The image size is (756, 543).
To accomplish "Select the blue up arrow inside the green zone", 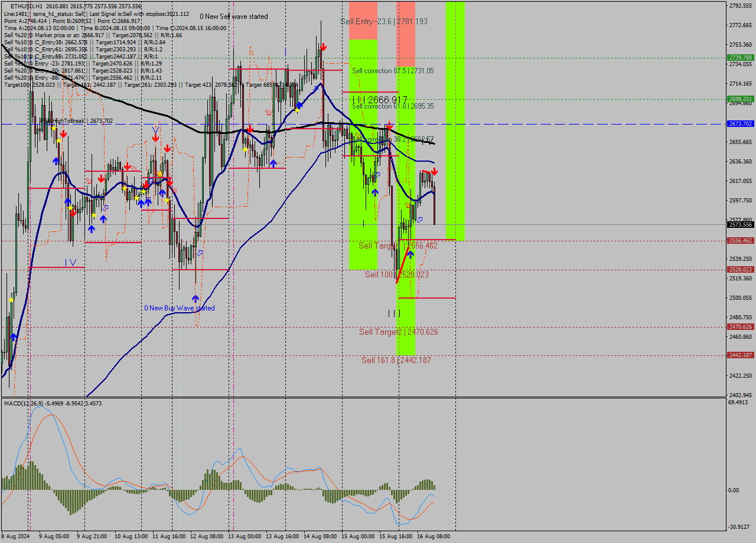I will point(375,191).
